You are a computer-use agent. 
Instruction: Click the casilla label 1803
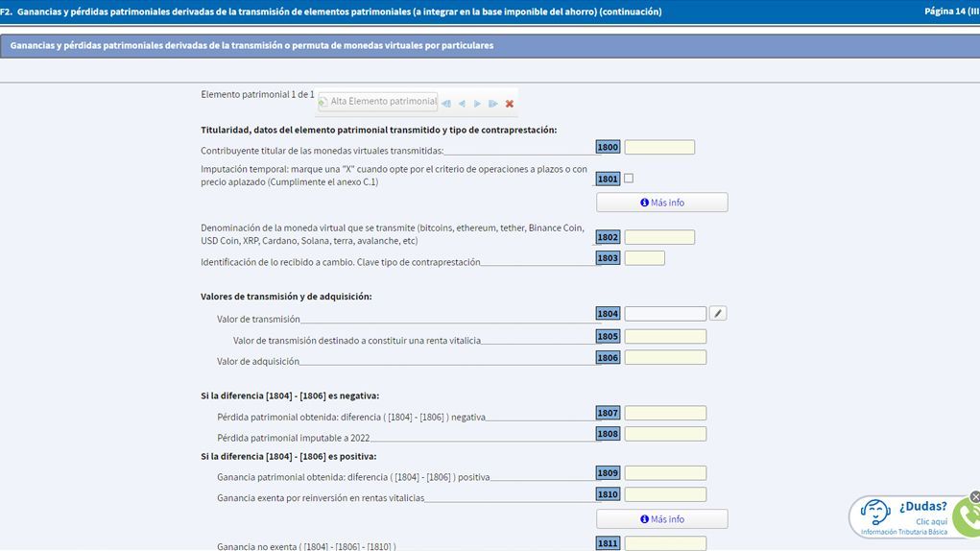click(x=608, y=258)
